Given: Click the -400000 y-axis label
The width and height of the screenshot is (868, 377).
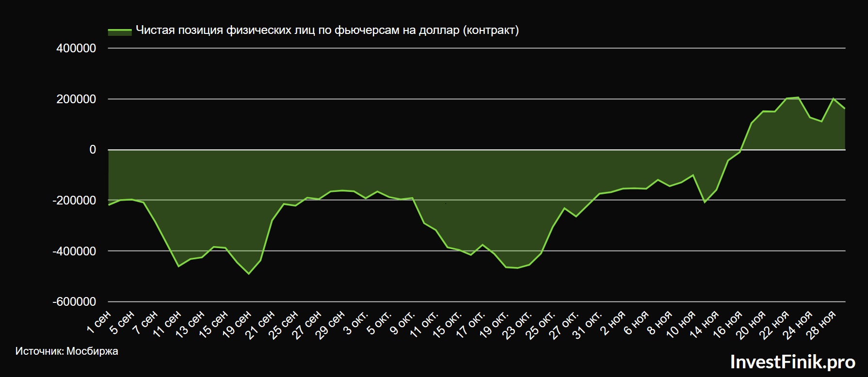Looking at the screenshot, I should [x=74, y=251].
